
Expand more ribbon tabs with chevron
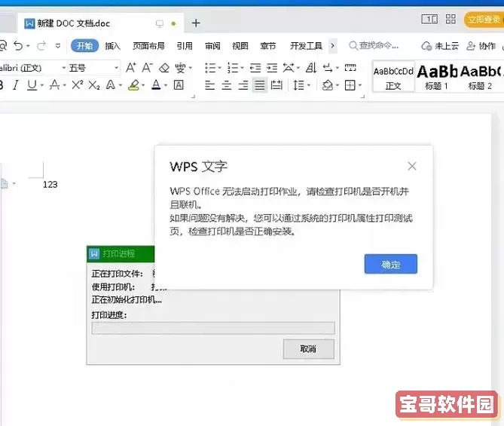coord(333,46)
